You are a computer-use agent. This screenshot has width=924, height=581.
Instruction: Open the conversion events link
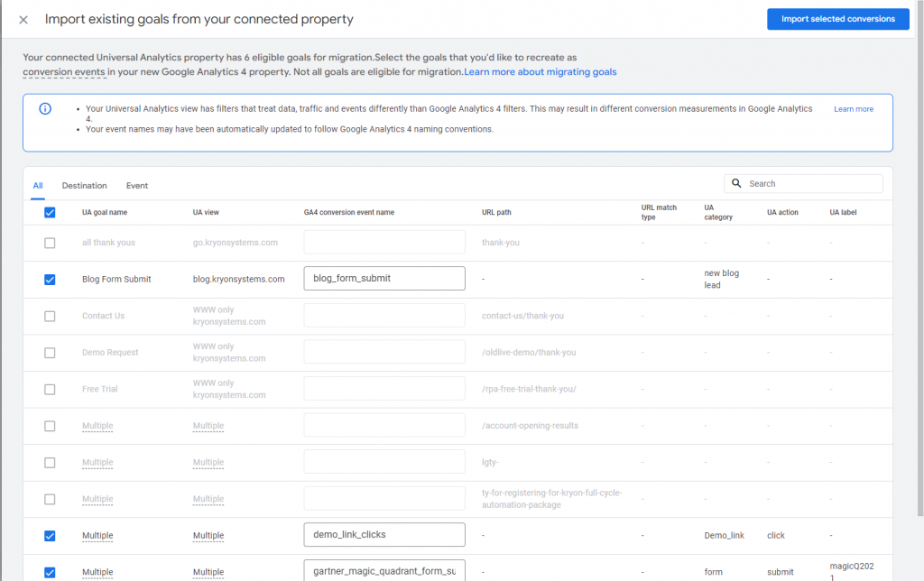coord(65,72)
